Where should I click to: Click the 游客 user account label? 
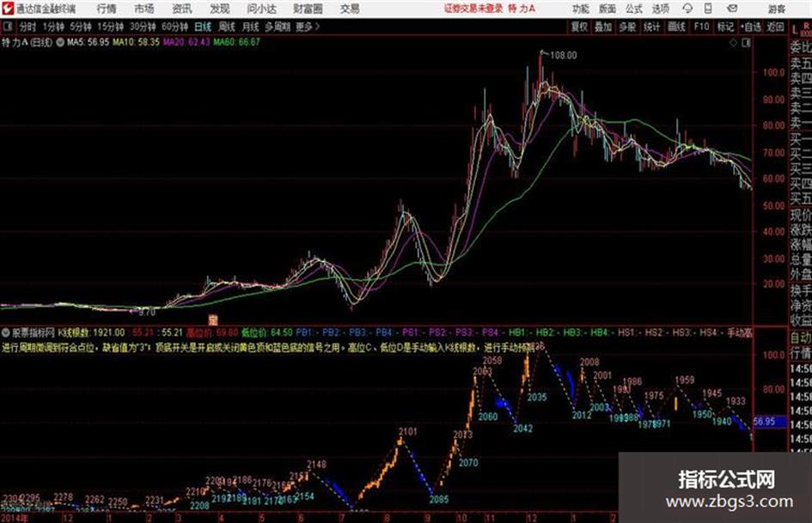coord(777,9)
